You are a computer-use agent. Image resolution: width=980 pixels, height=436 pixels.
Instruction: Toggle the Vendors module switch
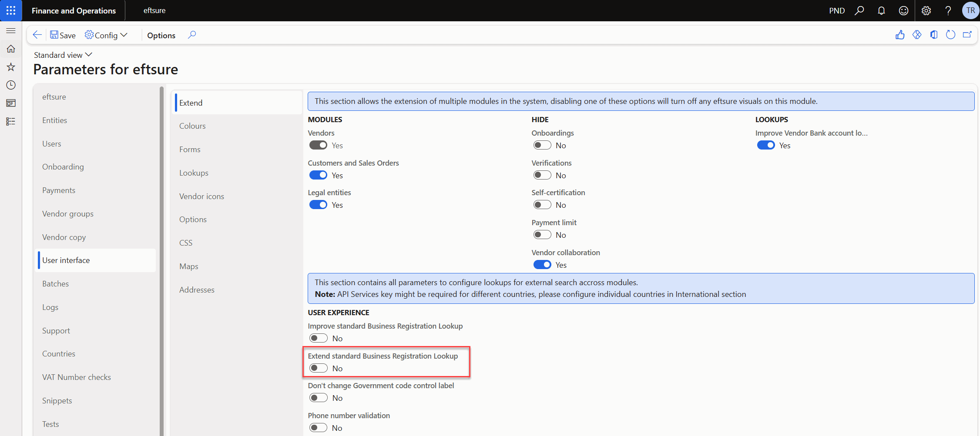coord(318,145)
